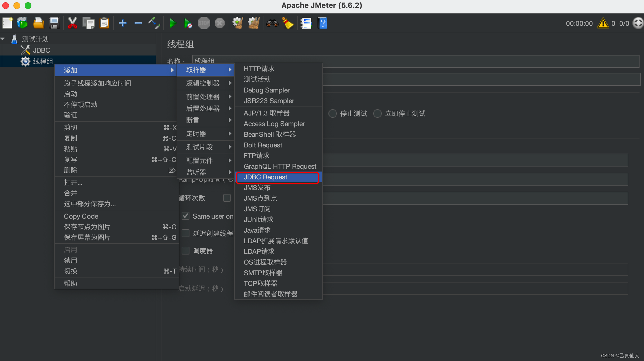This screenshot has height=361, width=644.
Task: Choose GraphQL HTTP Request menu item
Action: coord(278,166)
